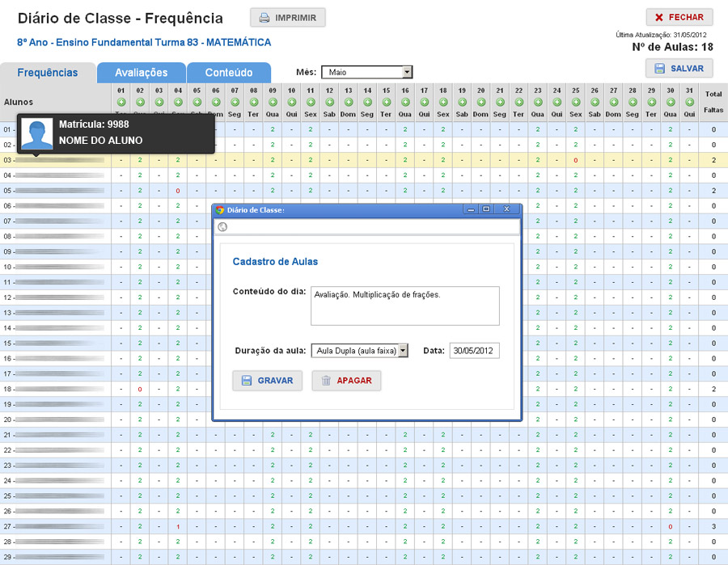The height and width of the screenshot is (565, 728).
Task: Switch to the Avaliações tab
Action: 141,73
